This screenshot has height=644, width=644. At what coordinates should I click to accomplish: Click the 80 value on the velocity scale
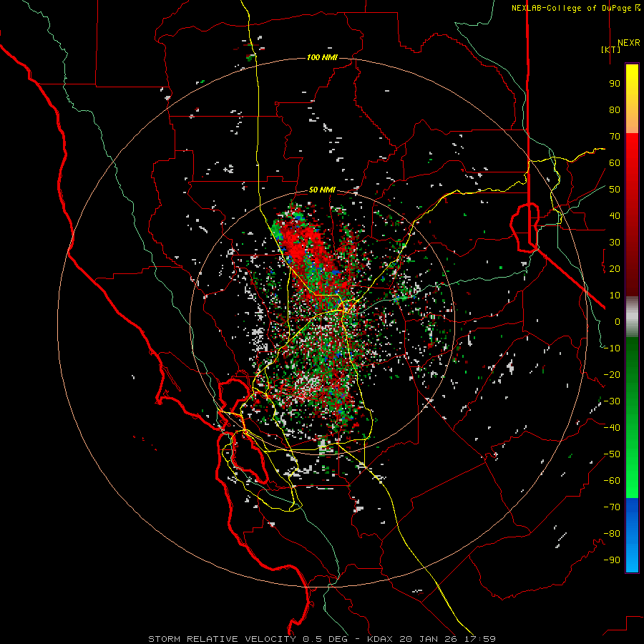pos(615,110)
